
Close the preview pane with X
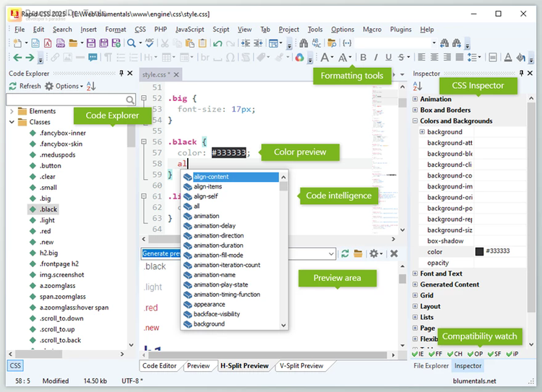click(394, 254)
